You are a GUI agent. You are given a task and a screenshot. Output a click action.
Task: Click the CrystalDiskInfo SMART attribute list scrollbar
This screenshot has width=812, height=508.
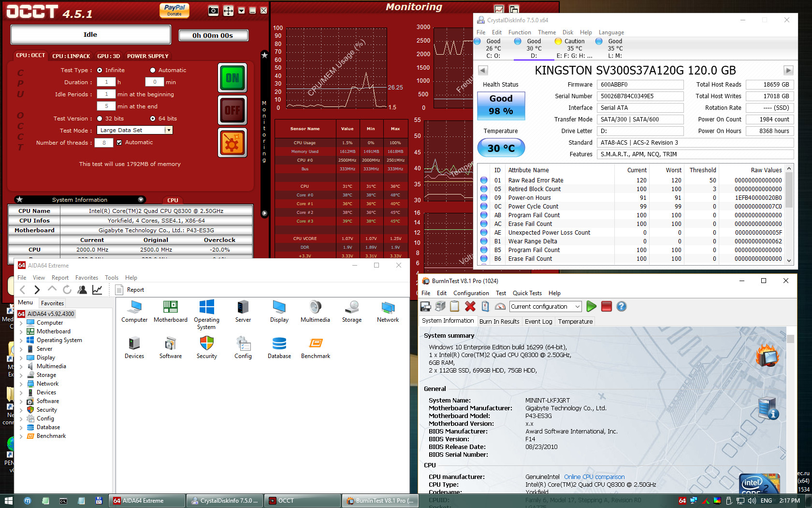point(789,214)
